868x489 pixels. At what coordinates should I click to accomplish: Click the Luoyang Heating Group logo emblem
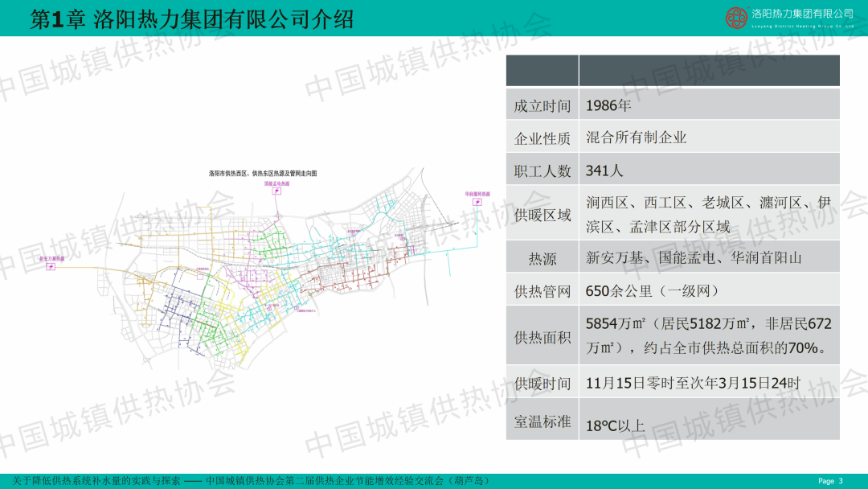pos(736,17)
